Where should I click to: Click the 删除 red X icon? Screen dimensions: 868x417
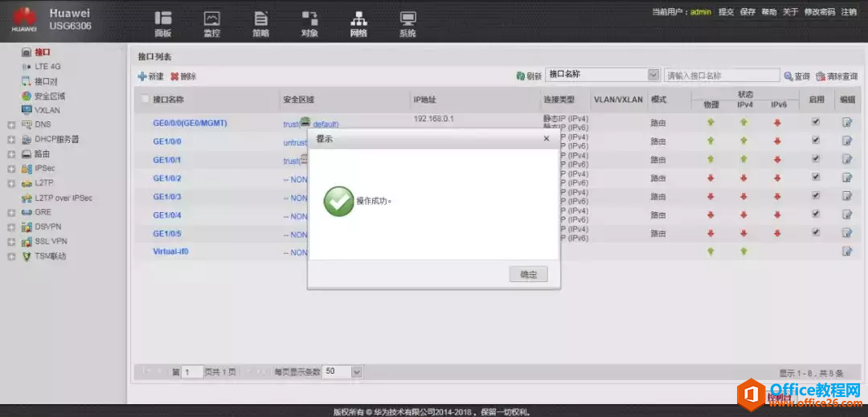[174, 76]
